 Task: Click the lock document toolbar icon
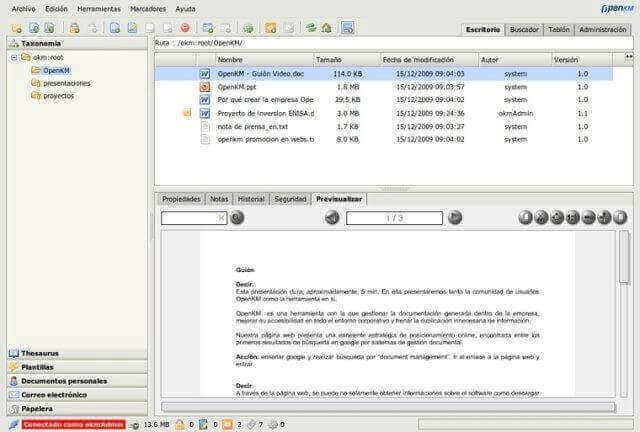point(74,28)
